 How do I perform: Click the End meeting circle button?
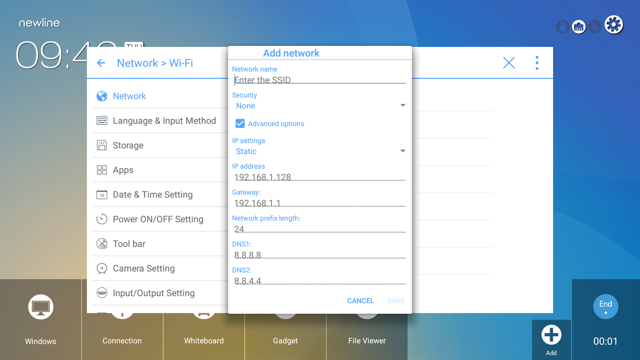605,306
